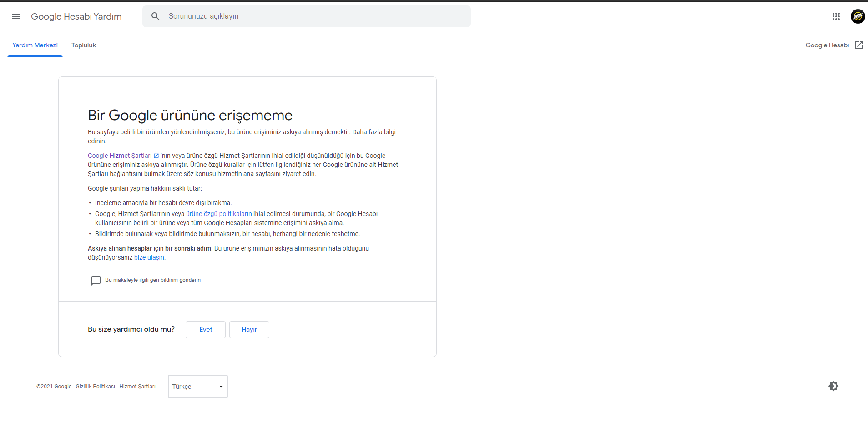Click the bold text 'Askıya alınan hesaplar için bir sonraki adım'

150,248
